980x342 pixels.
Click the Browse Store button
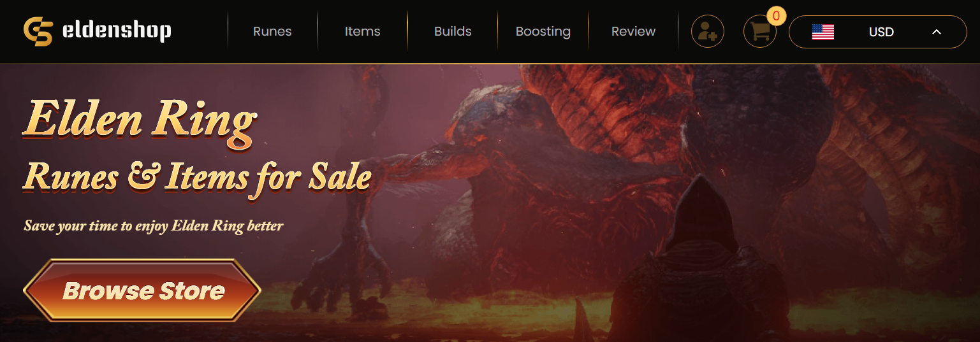(142, 290)
